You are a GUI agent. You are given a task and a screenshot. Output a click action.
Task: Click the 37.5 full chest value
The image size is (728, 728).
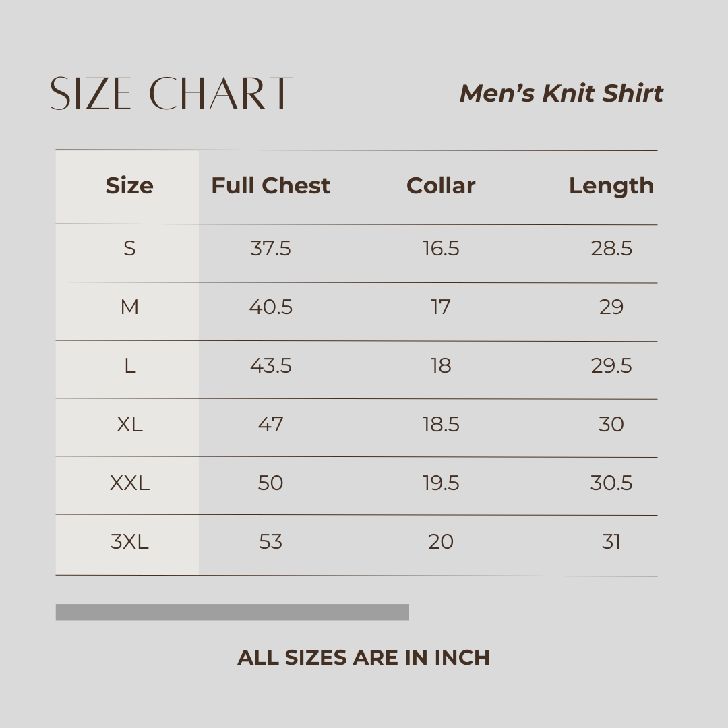(x=270, y=249)
